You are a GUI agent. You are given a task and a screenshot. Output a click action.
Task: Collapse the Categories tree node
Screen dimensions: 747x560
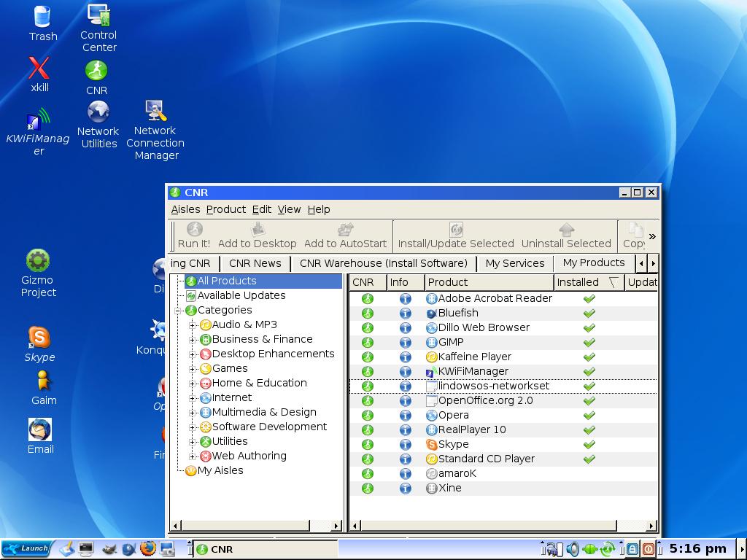pos(178,310)
